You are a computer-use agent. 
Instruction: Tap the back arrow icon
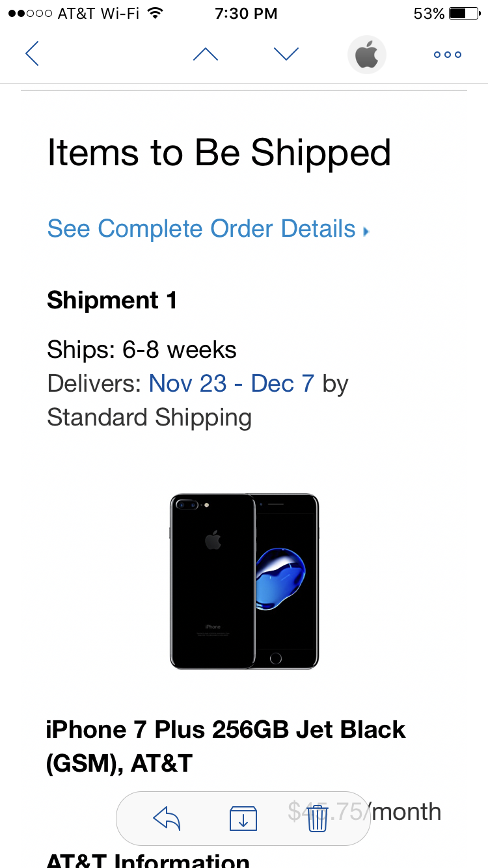click(32, 53)
